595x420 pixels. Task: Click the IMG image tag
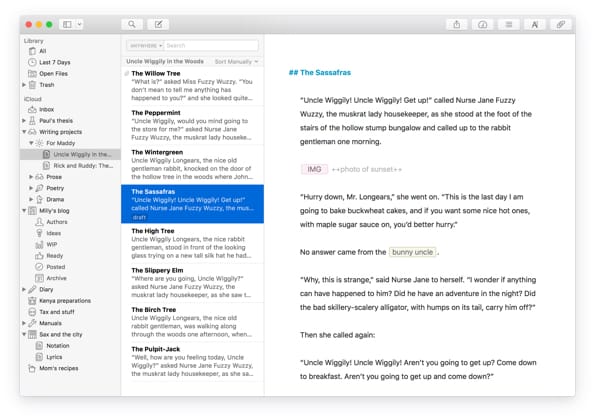(314, 169)
